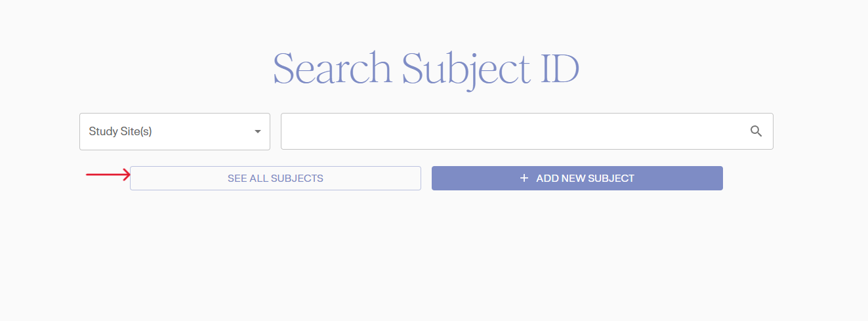The width and height of the screenshot is (868, 321).
Task: Open the Study Site(s) dropdown
Action: 175,131
